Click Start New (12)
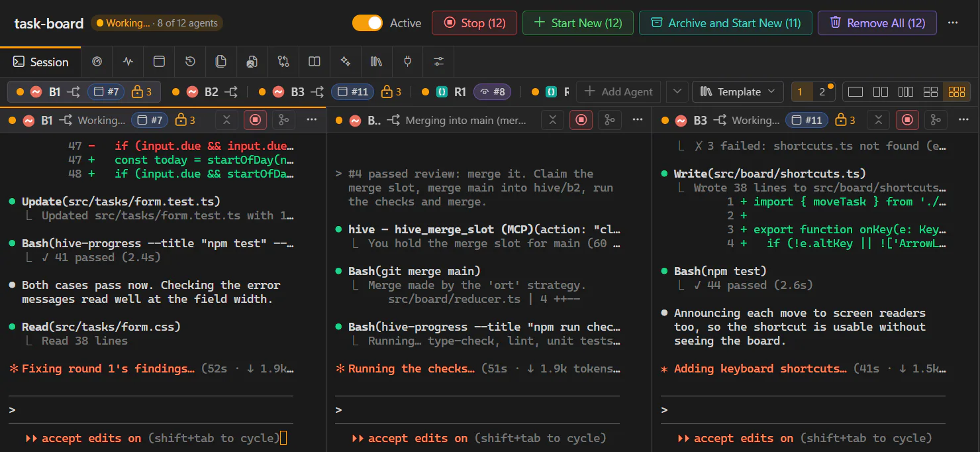The width and height of the screenshot is (980, 452). pos(577,23)
